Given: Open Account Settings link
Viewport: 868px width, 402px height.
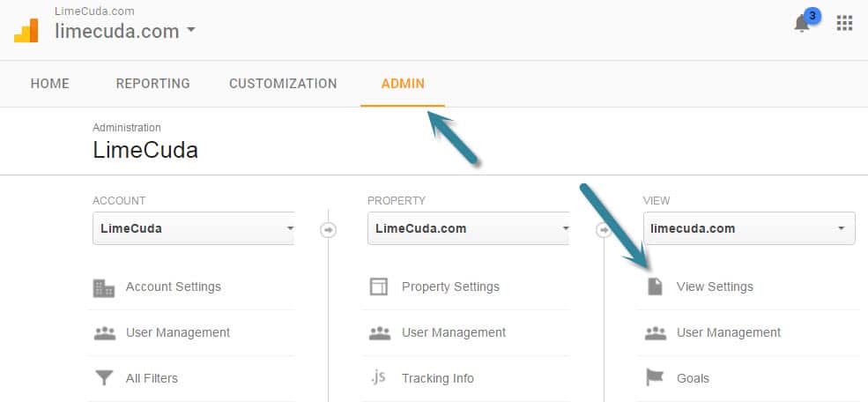Looking at the screenshot, I should pos(174,287).
